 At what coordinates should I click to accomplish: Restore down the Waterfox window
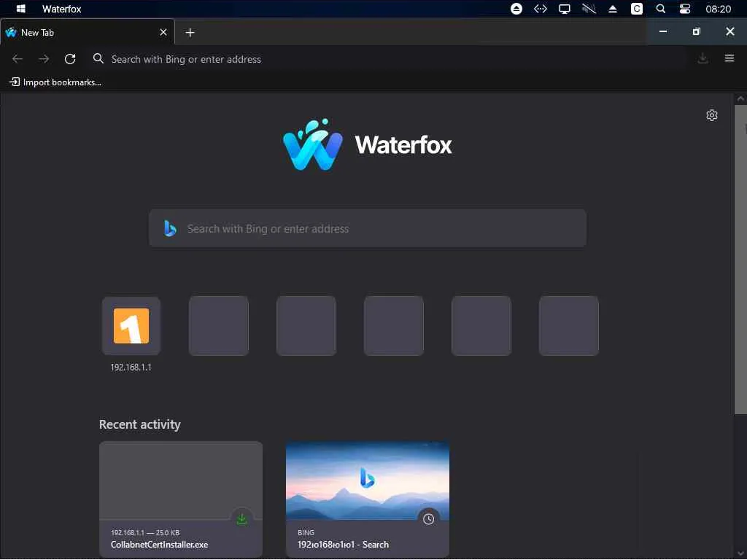coord(696,31)
